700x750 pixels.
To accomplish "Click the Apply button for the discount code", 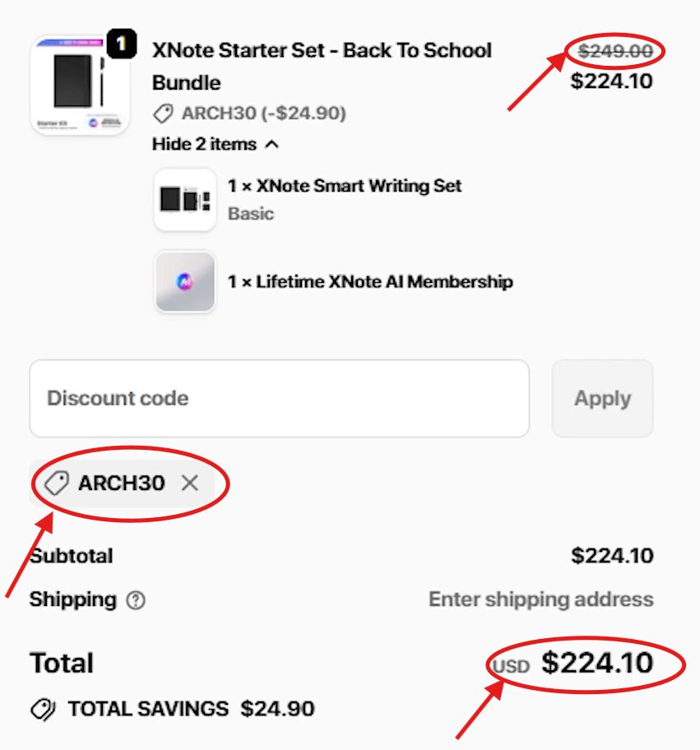I will 602,398.
